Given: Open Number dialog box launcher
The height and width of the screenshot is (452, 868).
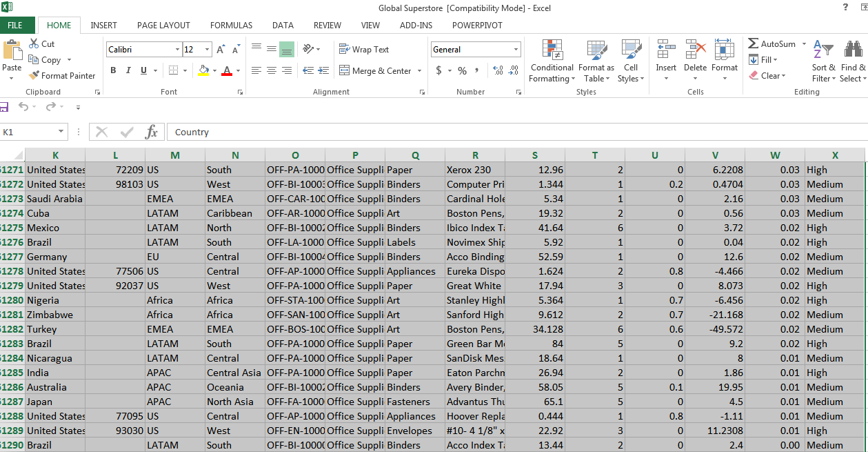Looking at the screenshot, I should coord(517,92).
